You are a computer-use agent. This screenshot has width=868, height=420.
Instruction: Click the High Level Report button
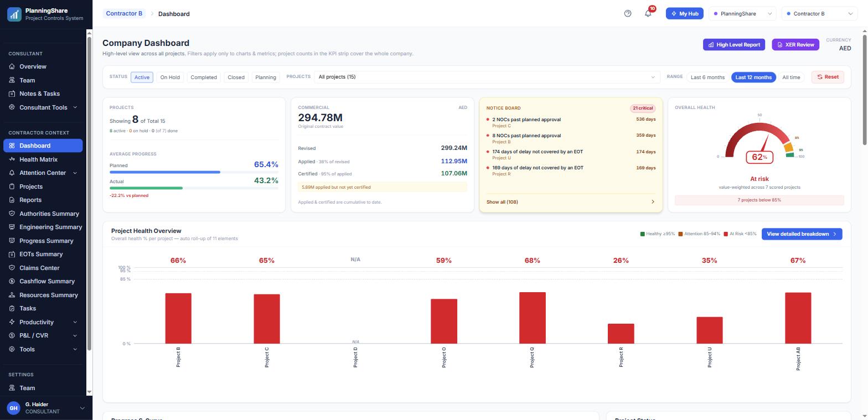tap(734, 45)
